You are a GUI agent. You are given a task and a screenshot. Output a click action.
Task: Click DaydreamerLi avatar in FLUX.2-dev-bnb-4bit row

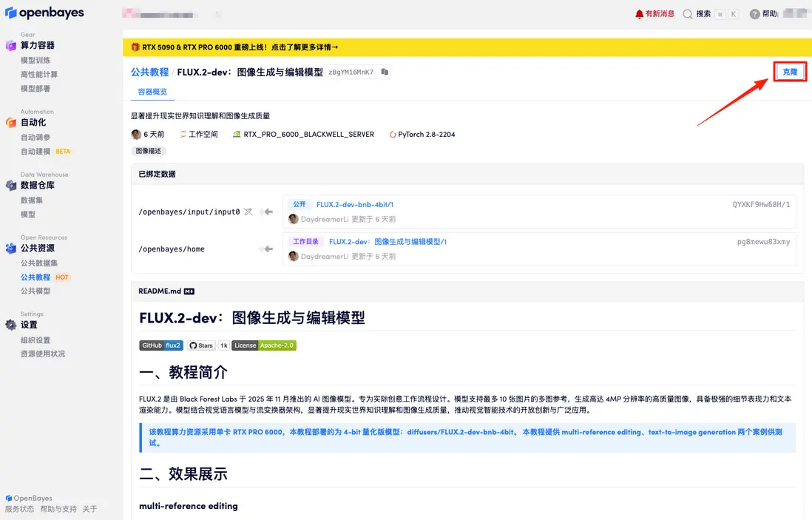click(293, 219)
